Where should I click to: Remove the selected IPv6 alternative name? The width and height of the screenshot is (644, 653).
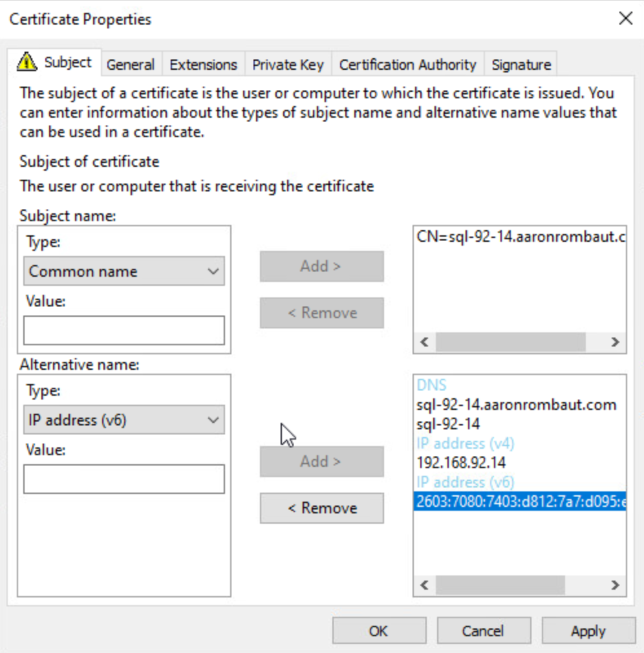pyautogui.click(x=321, y=508)
